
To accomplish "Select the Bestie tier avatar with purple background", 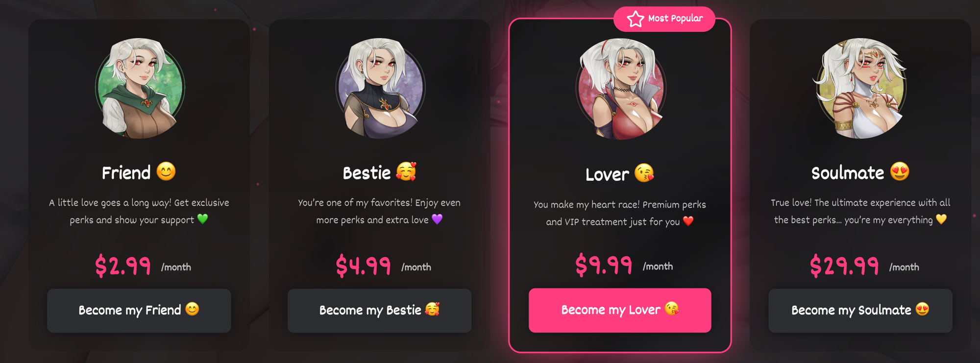I will coord(380,88).
